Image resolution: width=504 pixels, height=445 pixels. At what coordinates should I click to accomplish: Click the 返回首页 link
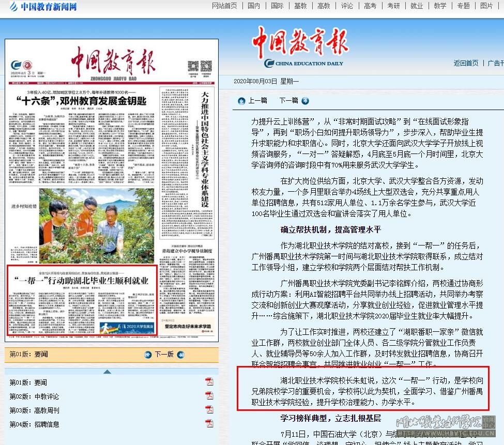[x=466, y=63]
